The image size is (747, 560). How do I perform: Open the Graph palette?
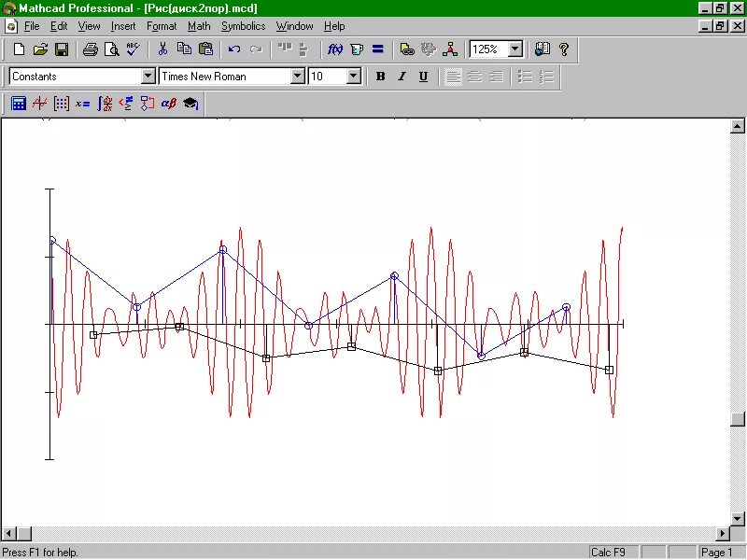click(x=39, y=104)
